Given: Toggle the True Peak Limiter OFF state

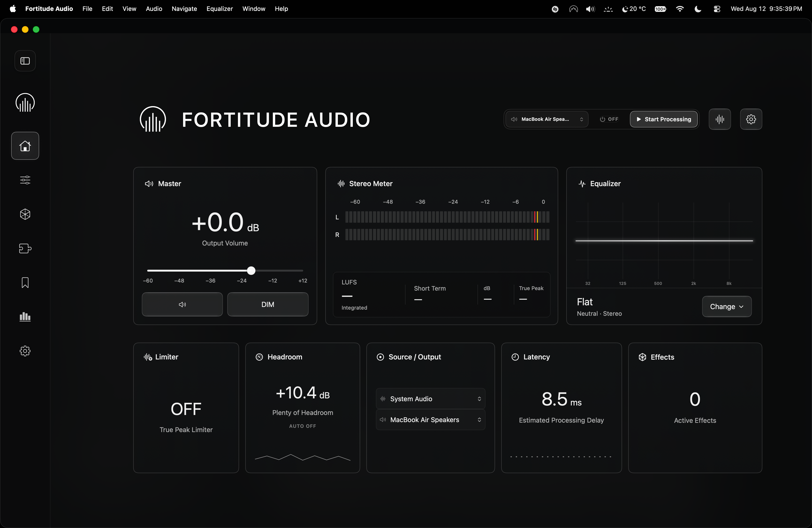Looking at the screenshot, I should [x=186, y=409].
